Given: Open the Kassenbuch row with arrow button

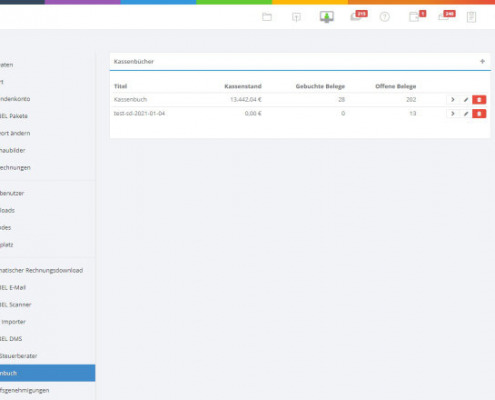Looking at the screenshot, I should pyautogui.click(x=453, y=100).
